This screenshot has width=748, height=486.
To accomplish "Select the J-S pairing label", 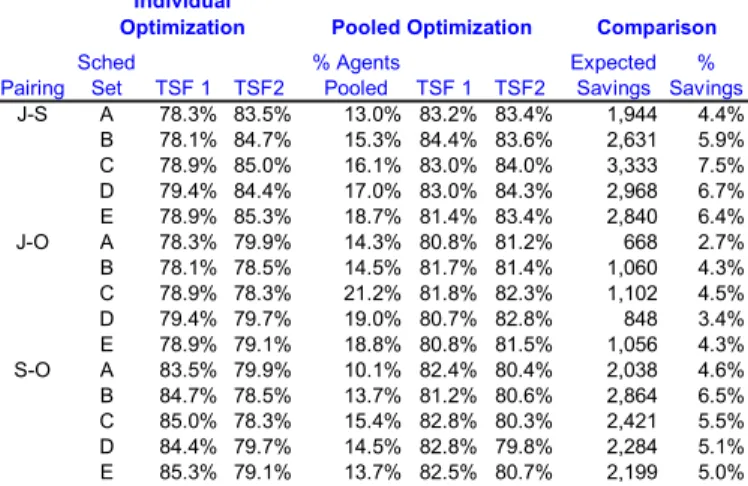I will 32,114.
